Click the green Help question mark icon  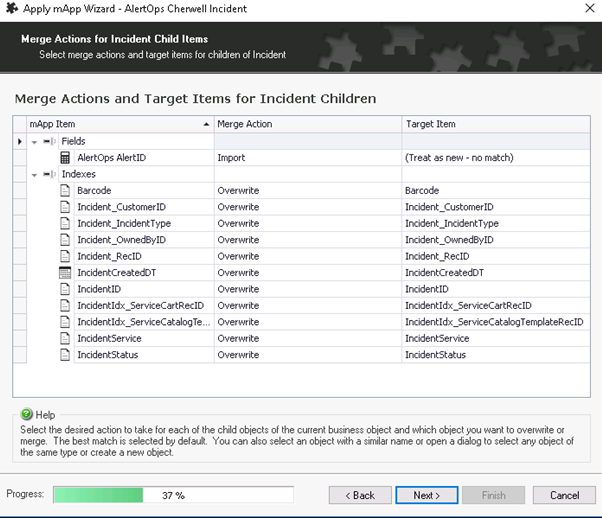click(25, 414)
